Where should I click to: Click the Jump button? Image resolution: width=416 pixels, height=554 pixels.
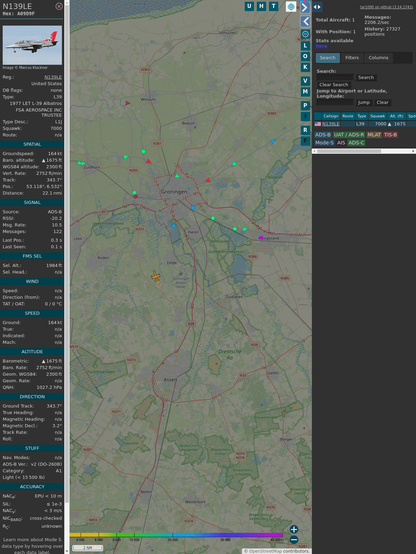tap(363, 102)
